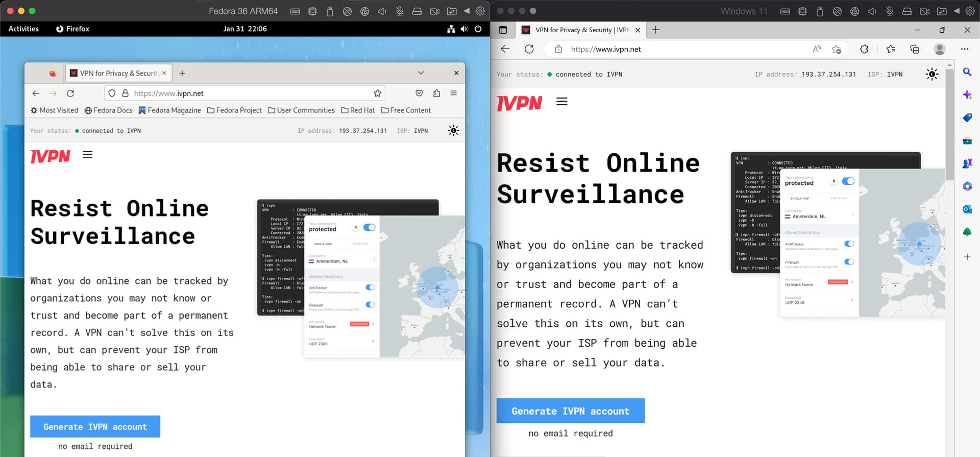Image resolution: width=980 pixels, height=457 pixels.
Task: Expand the Fedora Project bookmarks folder
Action: 234,110
